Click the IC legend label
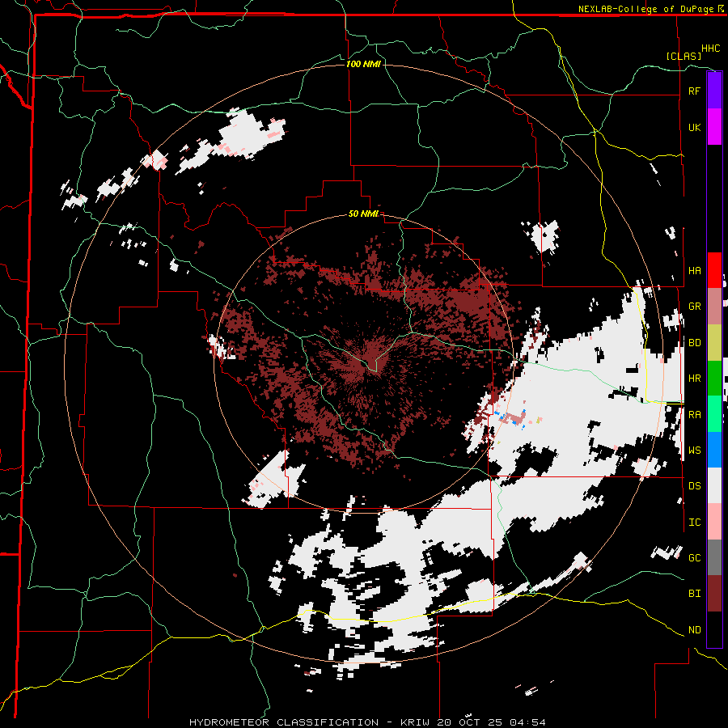728x728 pixels. click(x=694, y=523)
